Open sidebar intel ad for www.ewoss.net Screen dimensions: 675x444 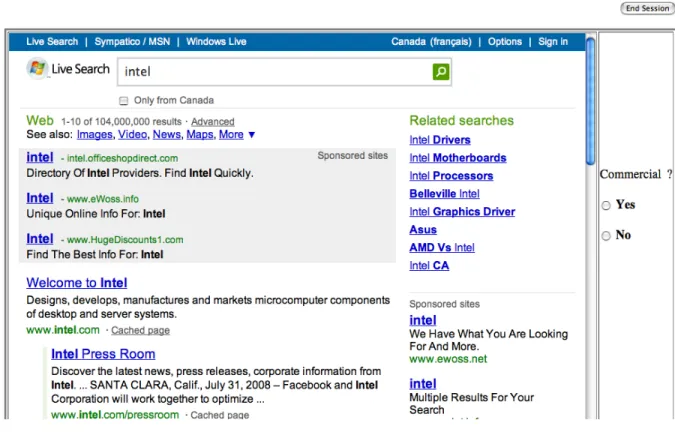423,320
